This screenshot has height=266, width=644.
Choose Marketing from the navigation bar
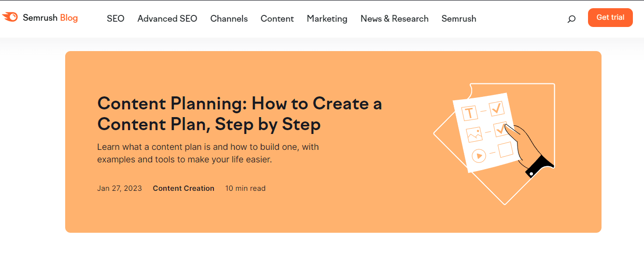[327, 19]
